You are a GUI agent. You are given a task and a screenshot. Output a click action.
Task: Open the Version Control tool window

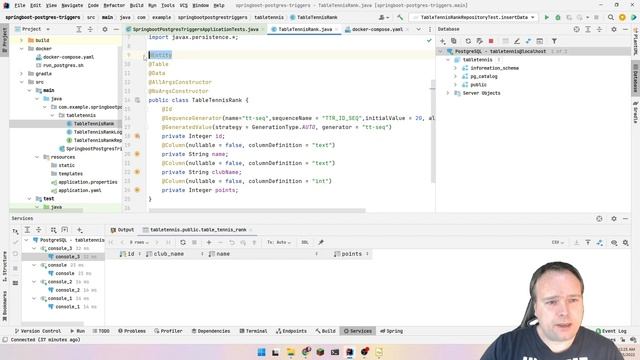point(38,331)
